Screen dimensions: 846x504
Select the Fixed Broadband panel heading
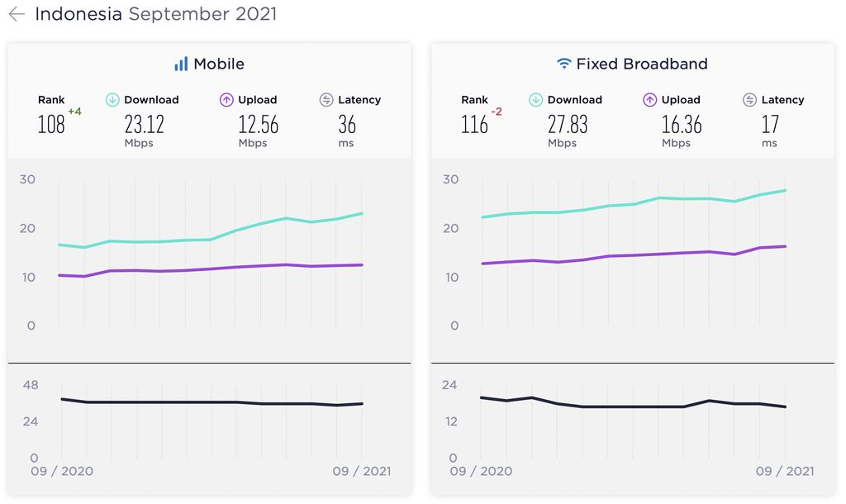[x=641, y=64]
